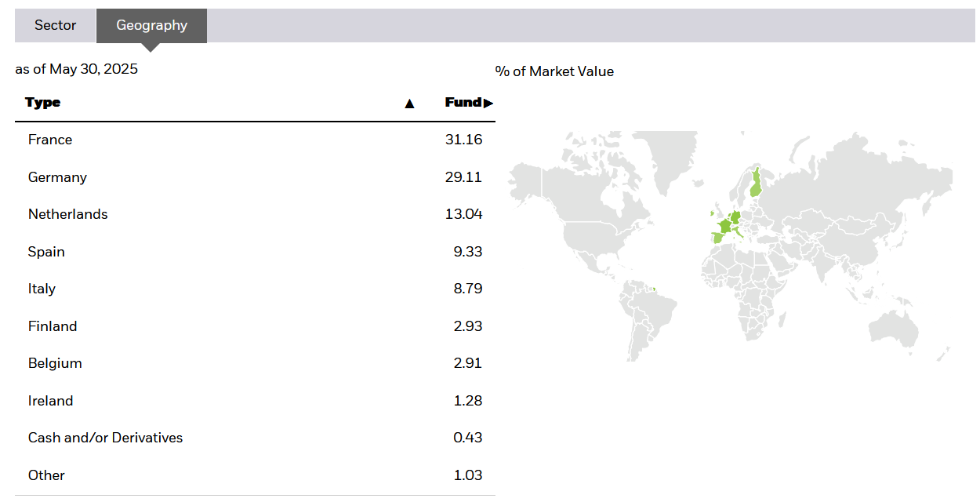Click the Other row label
980x502 pixels.
pos(46,475)
